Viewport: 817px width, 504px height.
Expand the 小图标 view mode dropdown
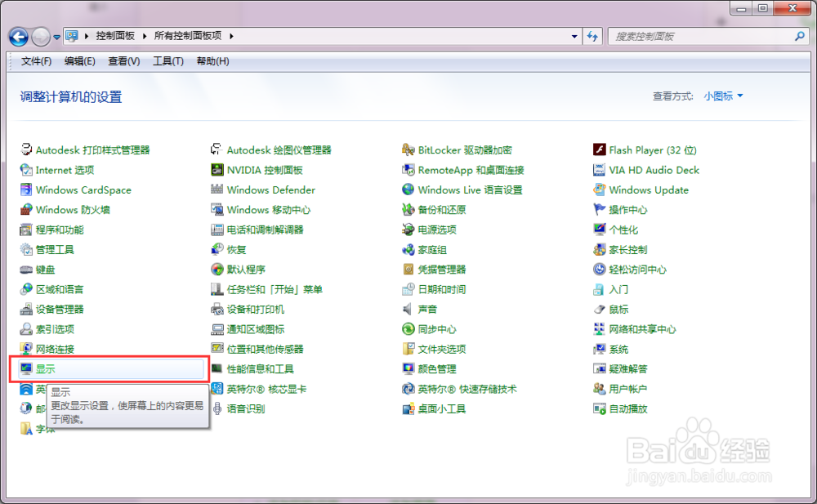(723, 96)
